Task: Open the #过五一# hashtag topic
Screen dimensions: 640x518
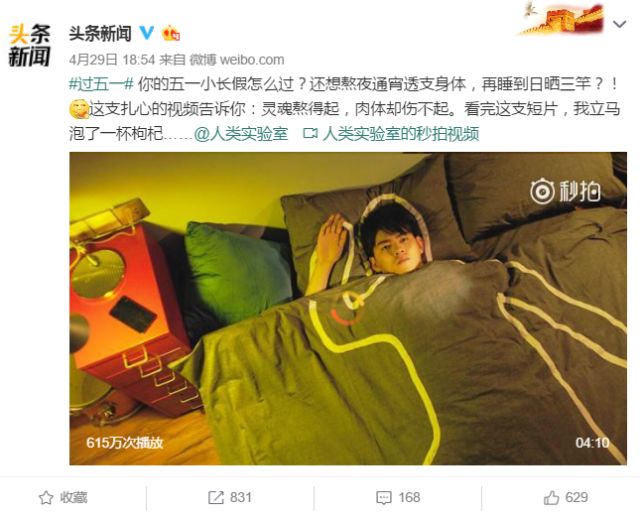Action: (x=101, y=84)
